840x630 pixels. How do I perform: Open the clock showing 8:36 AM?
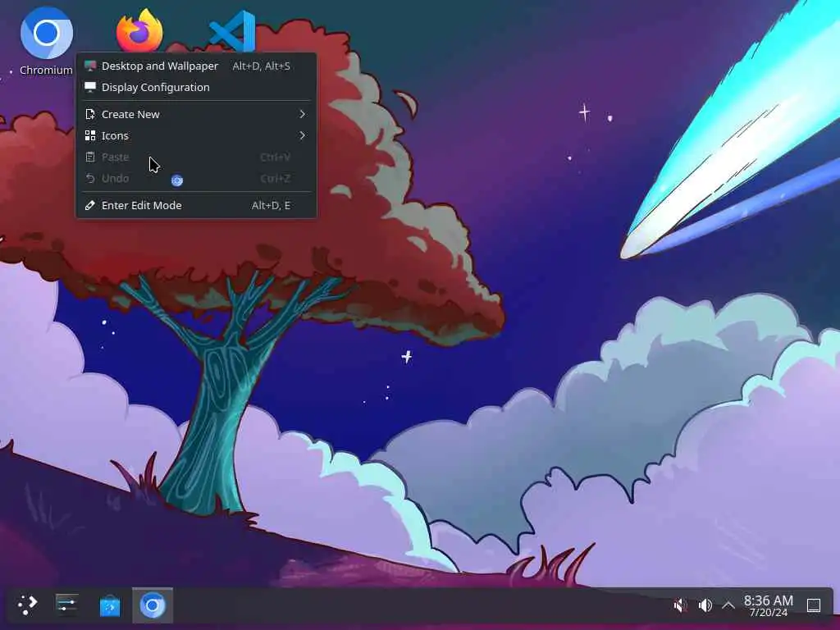pos(768,605)
